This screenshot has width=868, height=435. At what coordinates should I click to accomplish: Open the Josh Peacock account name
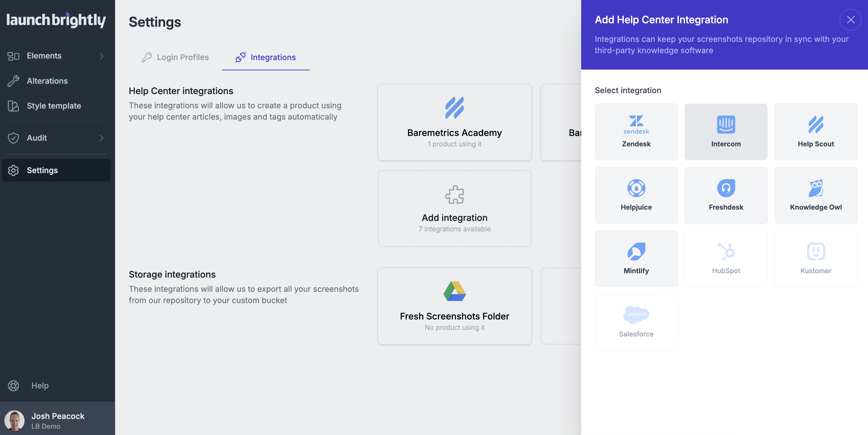coord(58,416)
